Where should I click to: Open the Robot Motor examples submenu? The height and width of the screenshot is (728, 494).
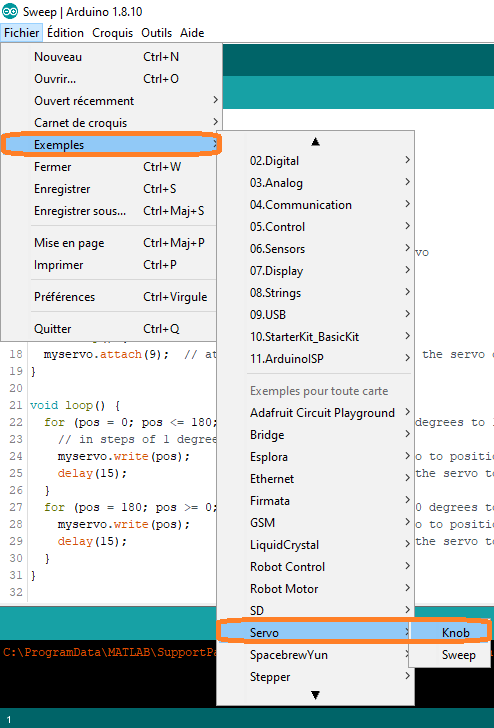[316, 589]
